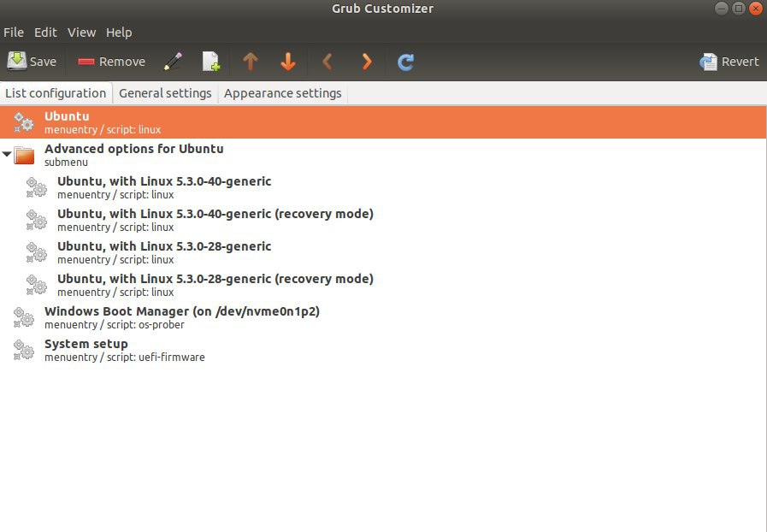Open the View menu

coord(82,33)
